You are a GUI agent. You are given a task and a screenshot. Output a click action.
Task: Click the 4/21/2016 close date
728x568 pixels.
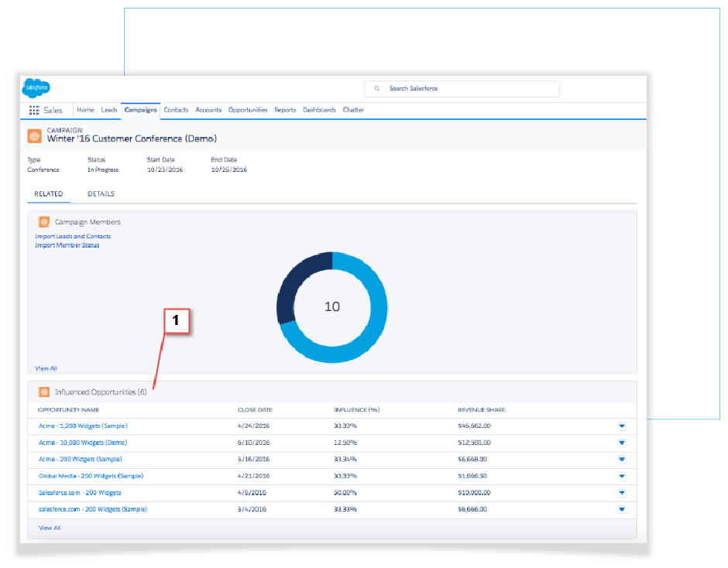point(253,476)
